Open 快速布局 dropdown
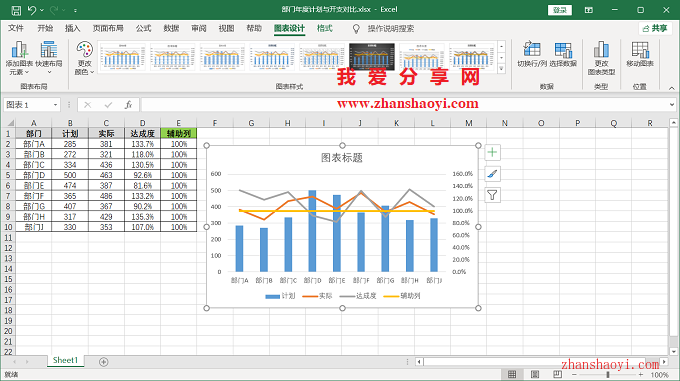Screen dimensions: 680x381 [x=49, y=58]
